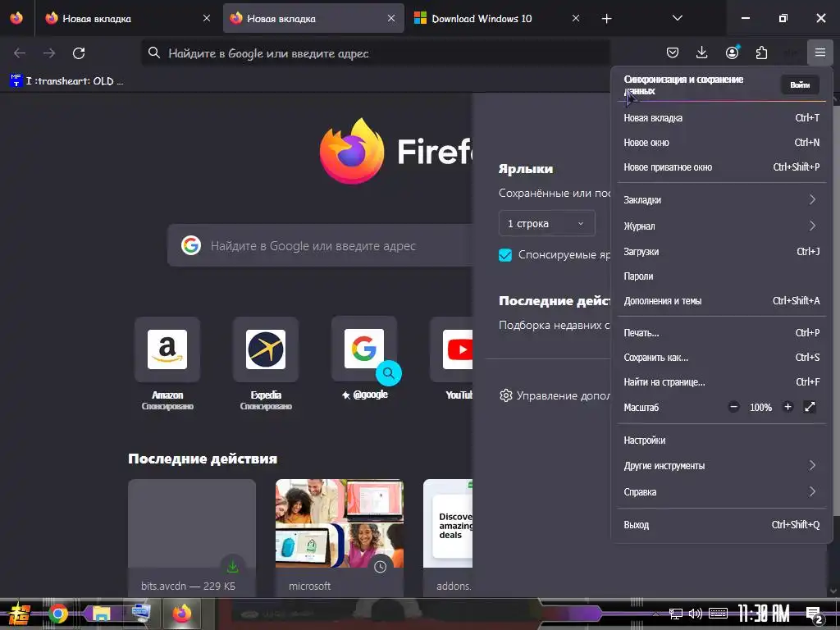Image resolution: width=840 pixels, height=630 pixels.
Task: Choose Печать… in the menu
Action: [x=721, y=333]
